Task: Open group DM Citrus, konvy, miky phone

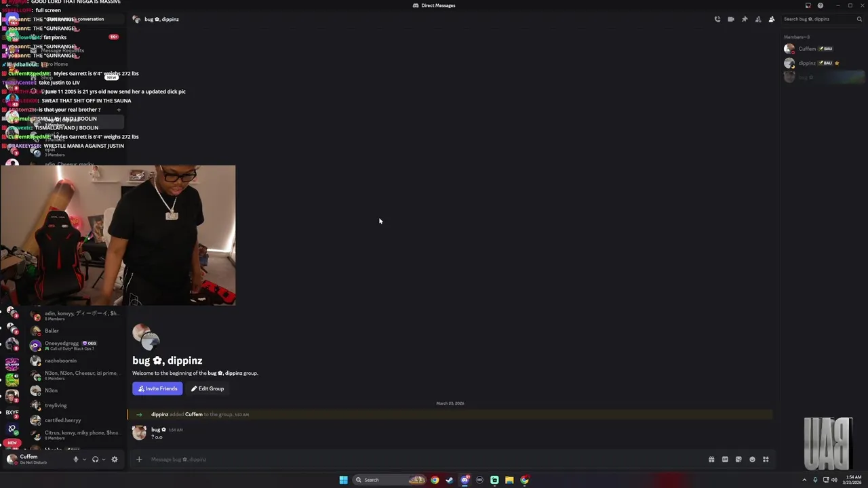Action: tap(75, 435)
